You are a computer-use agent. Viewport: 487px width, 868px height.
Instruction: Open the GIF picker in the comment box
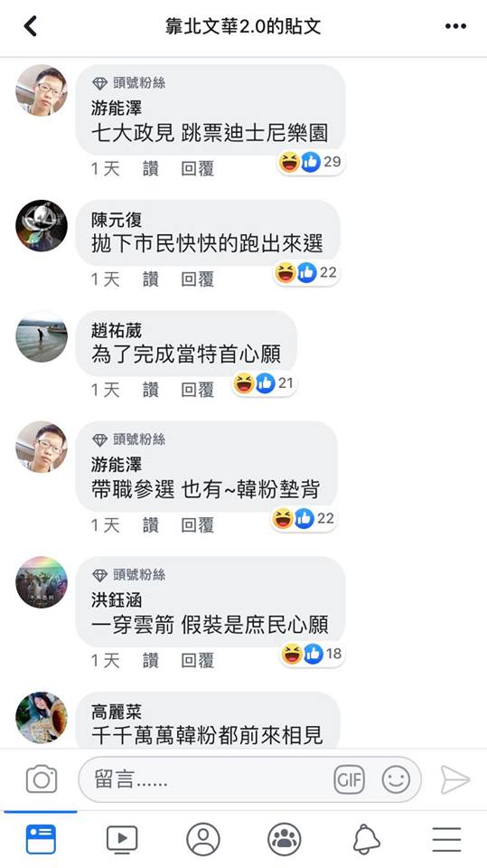pyautogui.click(x=349, y=780)
